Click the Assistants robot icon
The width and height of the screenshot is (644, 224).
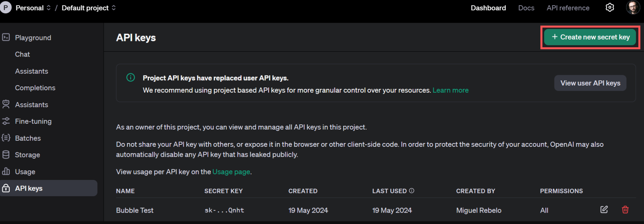coord(6,104)
